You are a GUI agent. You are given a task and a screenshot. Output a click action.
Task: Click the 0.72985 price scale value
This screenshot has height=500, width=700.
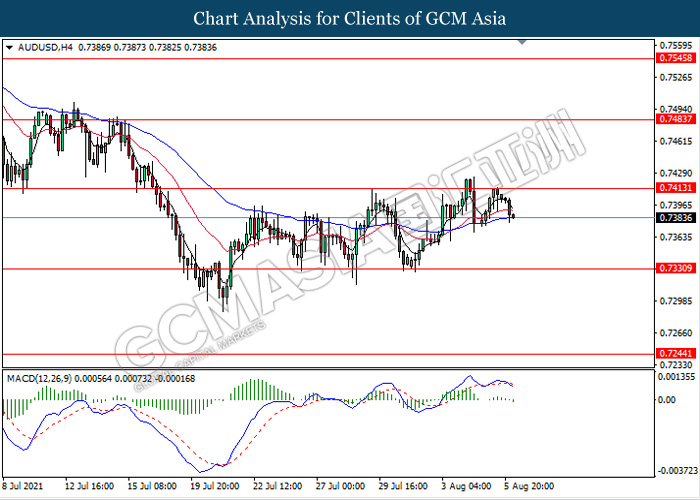coord(676,301)
